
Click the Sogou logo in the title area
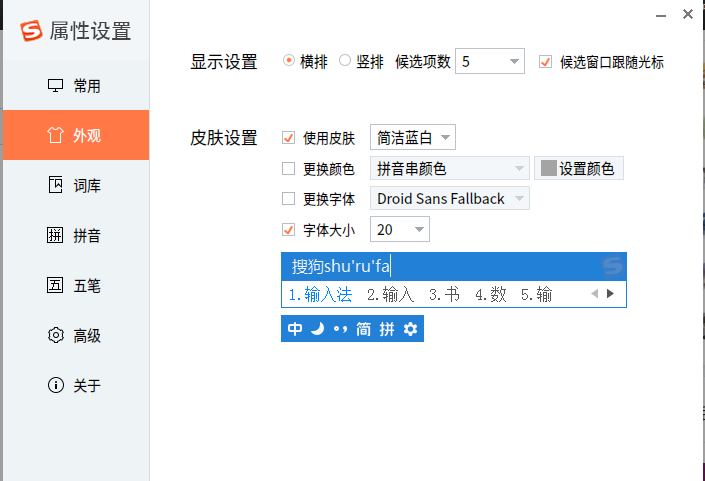[31, 31]
